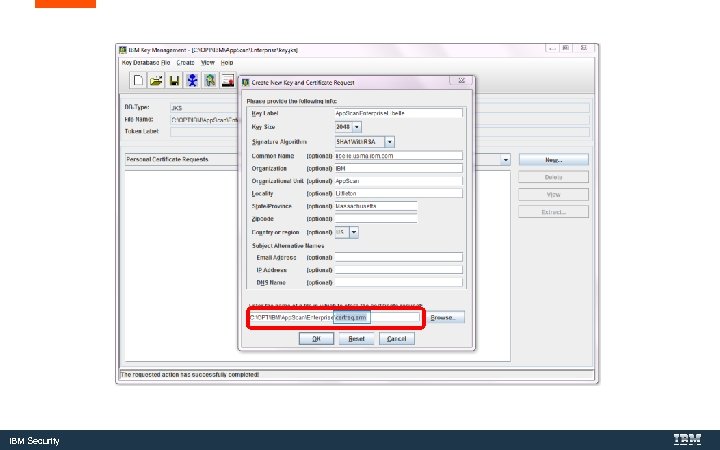The image size is (720, 450).
Task: Click the OK button
Action: click(316, 338)
